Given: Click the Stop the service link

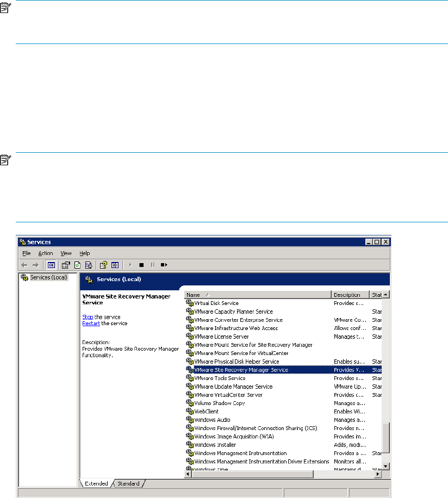Looking at the screenshot, I should (x=87, y=317).
